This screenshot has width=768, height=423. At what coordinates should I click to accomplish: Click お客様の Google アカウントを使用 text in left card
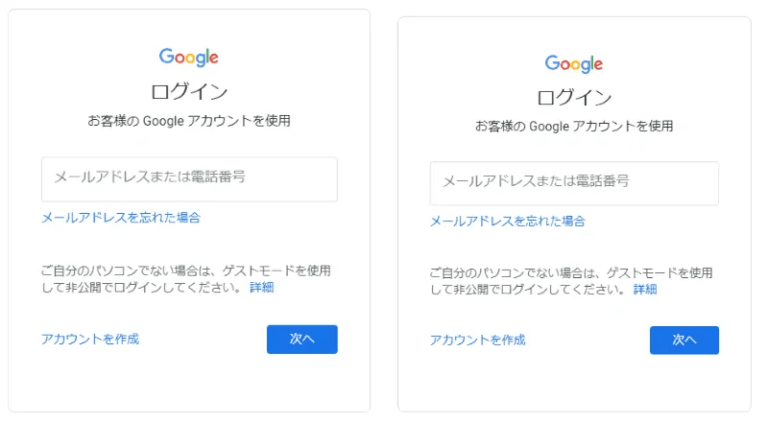coord(189,121)
